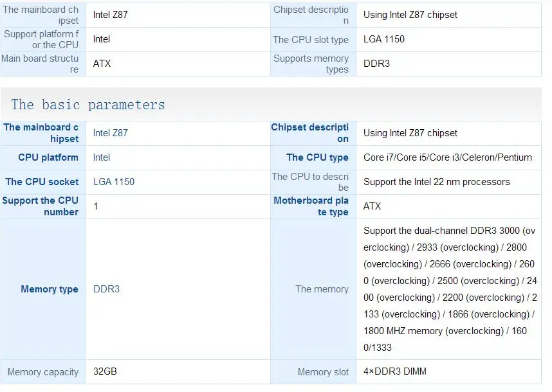The height and width of the screenshot is (392, 552).
Task: Click 'The mainboard chipset' bold label
Action: [x=41, y=133]
